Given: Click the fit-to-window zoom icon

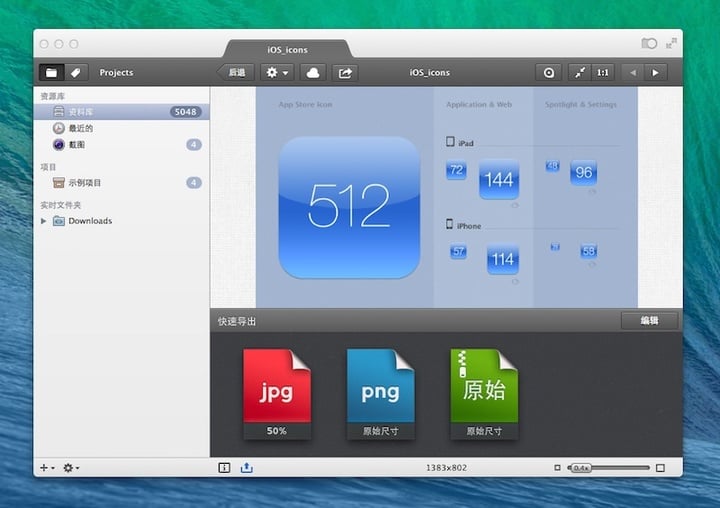Looking at the screenshot, I should pyautogui.click(x=581, y=73).
